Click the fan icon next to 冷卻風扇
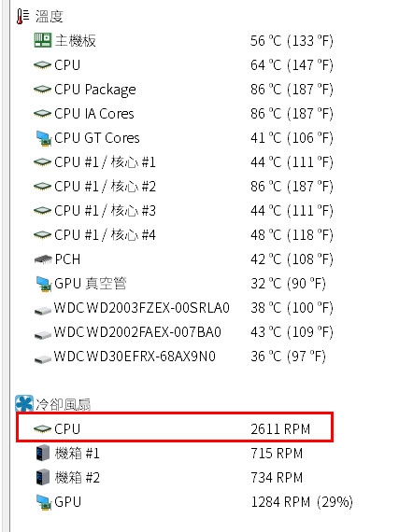This screenshot has width=399, height=532. pyautogui.click(x=24, y=404)
